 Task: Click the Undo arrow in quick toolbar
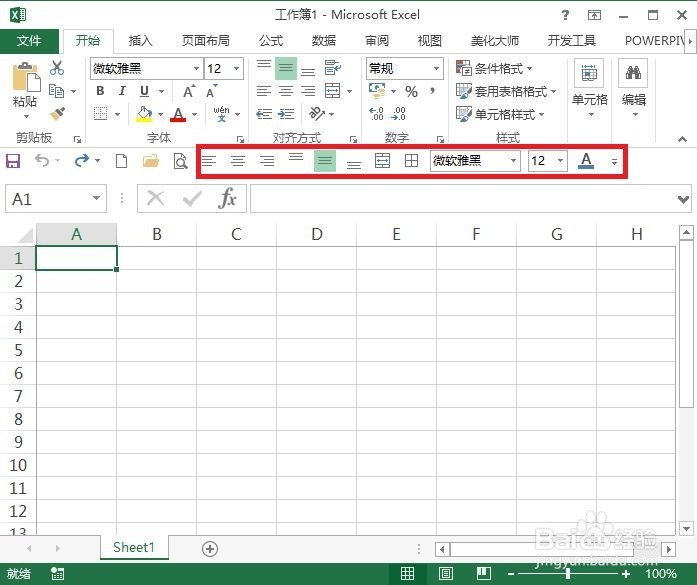tap(42, 160)
